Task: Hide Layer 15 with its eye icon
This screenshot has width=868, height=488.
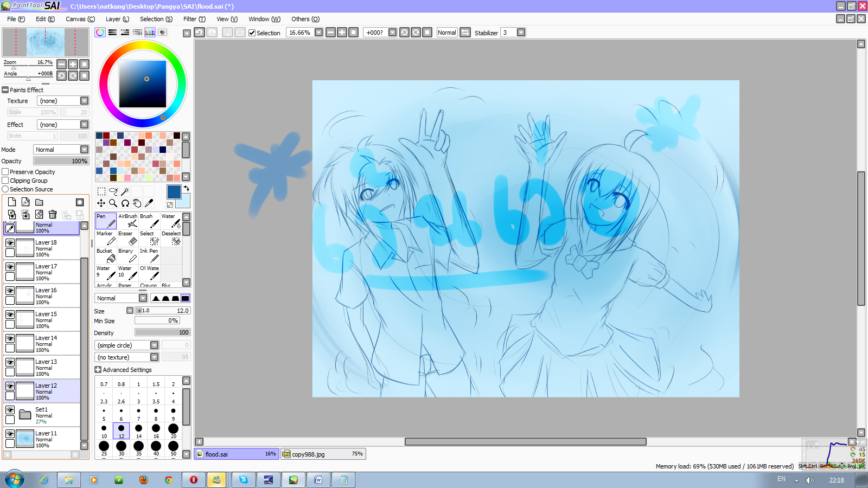Action: 10,314
